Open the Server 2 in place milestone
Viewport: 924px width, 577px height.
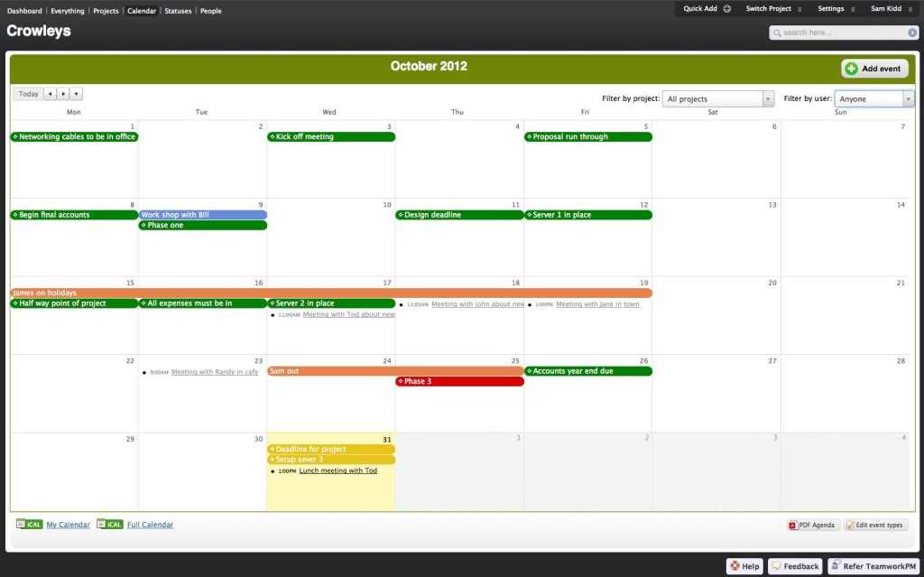[x=331, y=303]
